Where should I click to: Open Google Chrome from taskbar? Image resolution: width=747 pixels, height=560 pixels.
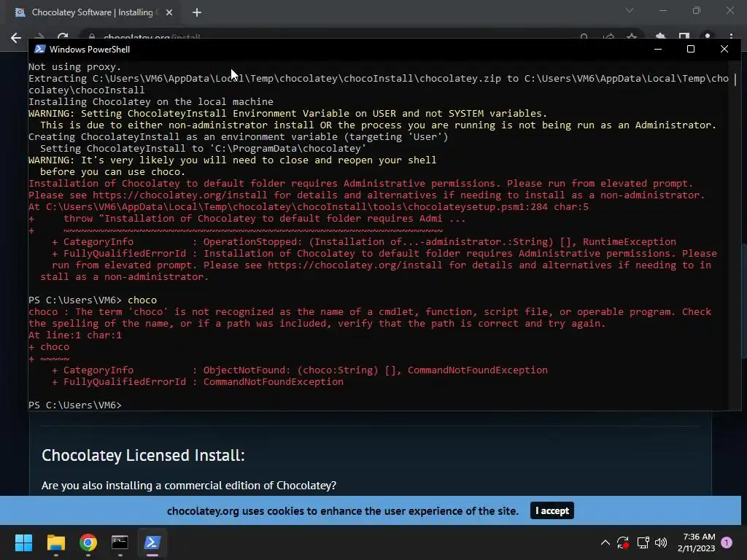(88, 542)
